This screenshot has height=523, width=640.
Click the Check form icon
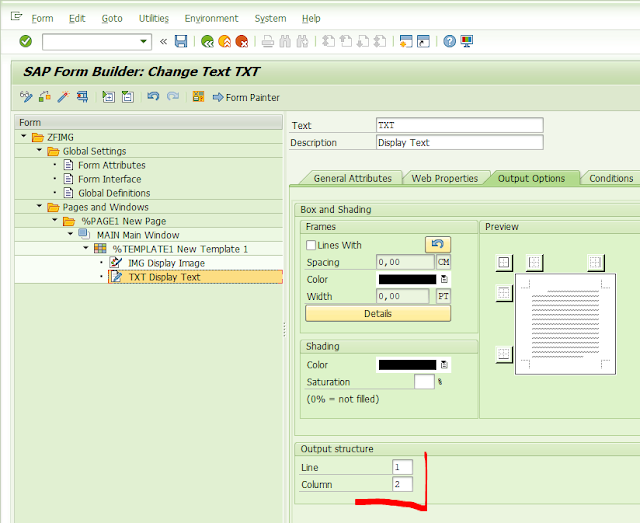click(44, 97)
